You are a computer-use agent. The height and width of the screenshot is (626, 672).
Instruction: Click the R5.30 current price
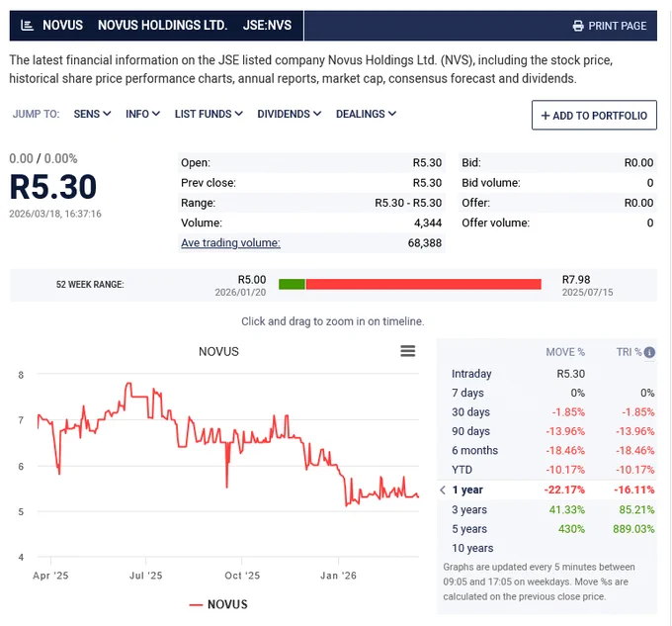coord(53,187)
